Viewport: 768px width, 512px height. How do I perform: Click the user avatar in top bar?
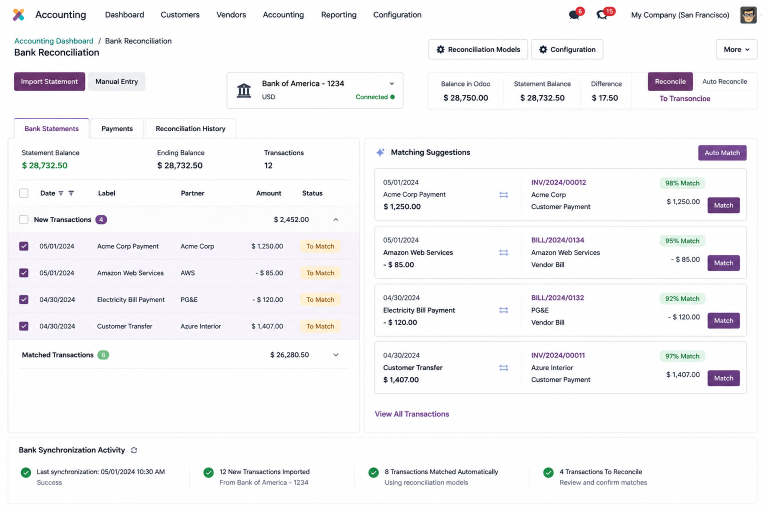(x=748, y=15)
